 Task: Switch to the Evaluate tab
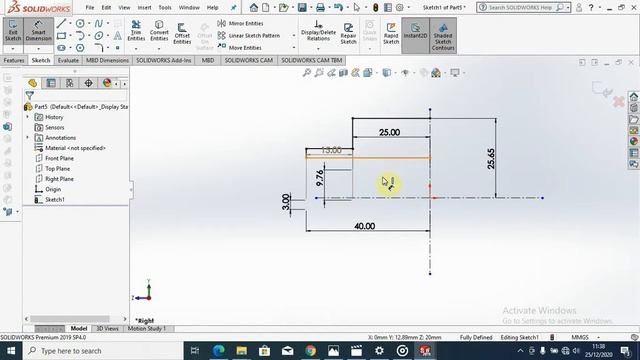[x=68, y=60]
